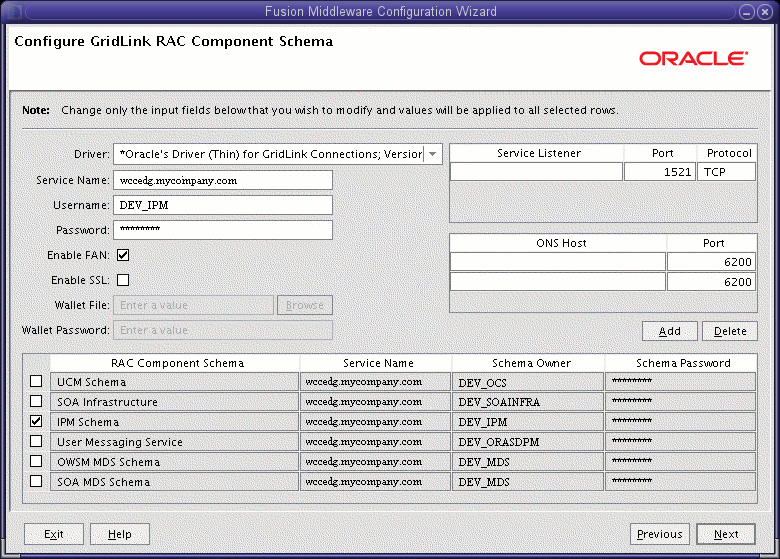Viewport: 780px width, 559px height.
Task: Click the DEV_OCS schema owner cell
Action: click(528, 381)
